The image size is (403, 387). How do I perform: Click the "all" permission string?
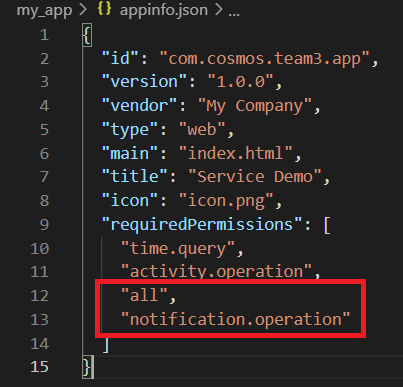pos(144,295)
